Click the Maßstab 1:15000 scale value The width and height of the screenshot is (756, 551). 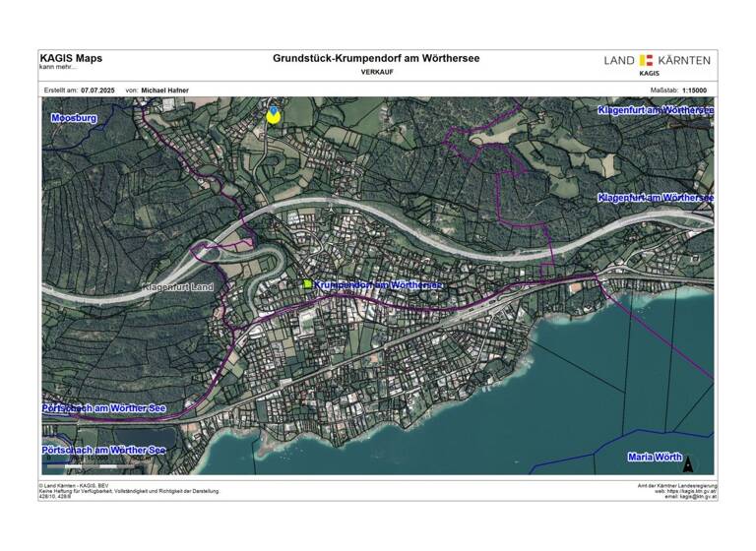[701, 90]
